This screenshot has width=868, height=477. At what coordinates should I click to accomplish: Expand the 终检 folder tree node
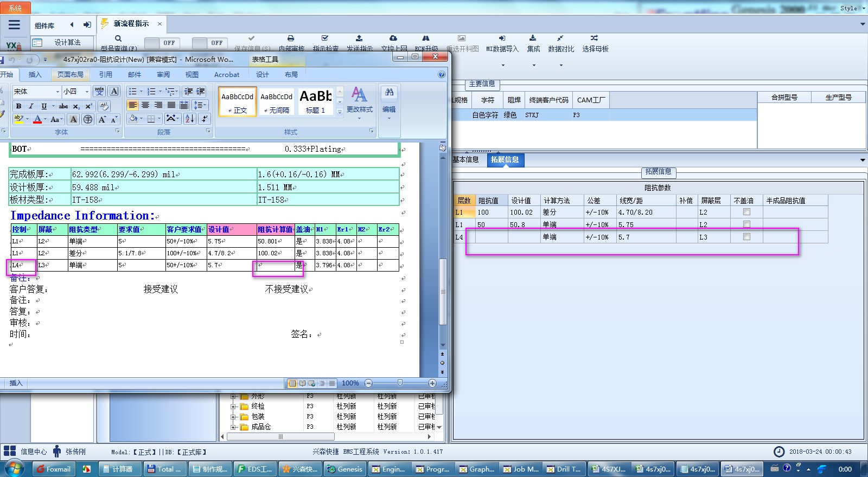pyautogui.click(x=233, y=407)
